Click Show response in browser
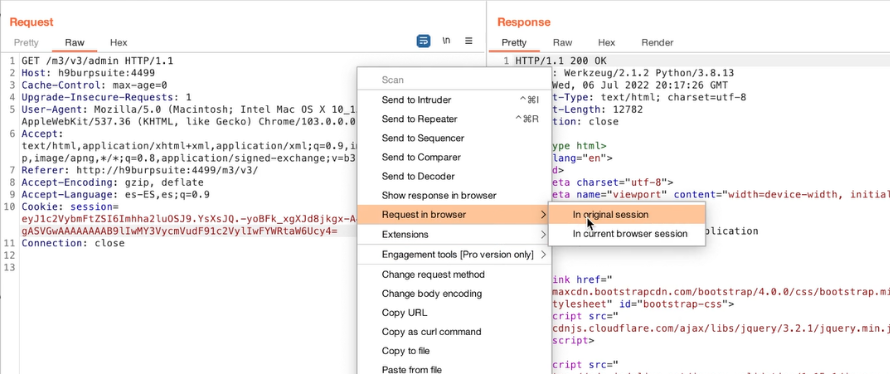 click(x=453, y=195)
